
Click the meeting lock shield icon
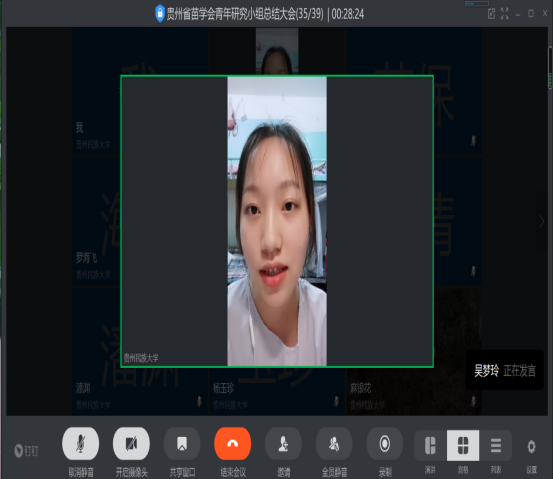point(160,13)
